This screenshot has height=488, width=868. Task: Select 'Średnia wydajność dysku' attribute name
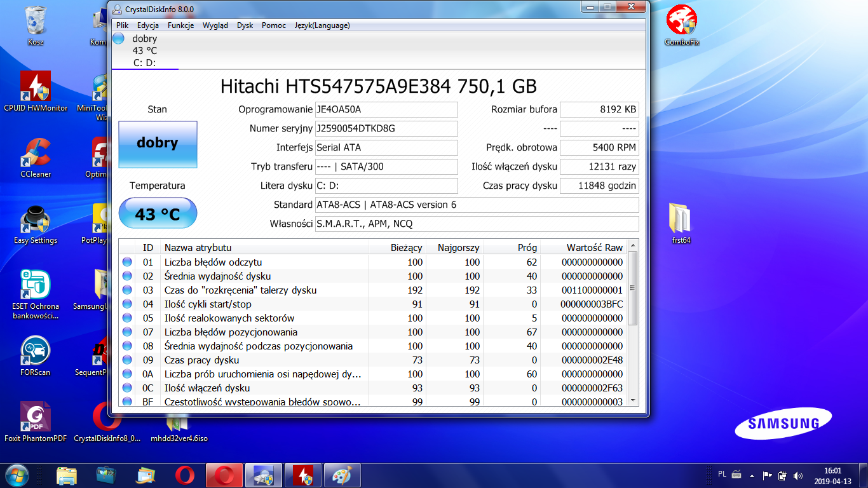(217, 276)
